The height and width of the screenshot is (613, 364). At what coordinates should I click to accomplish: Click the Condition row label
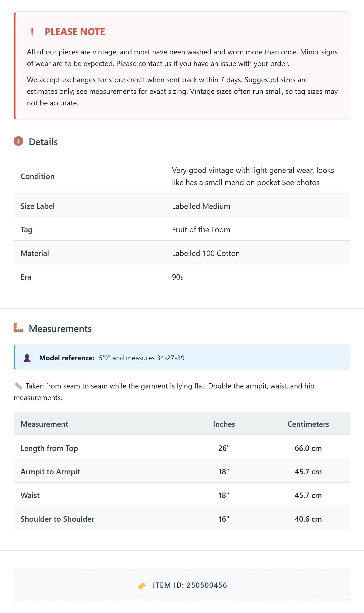coord(38,176)
